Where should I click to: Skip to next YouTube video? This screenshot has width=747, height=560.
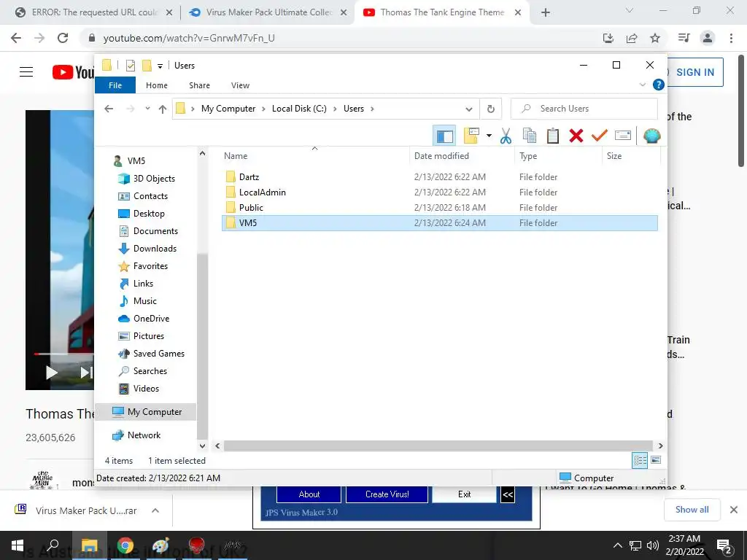coord(86,373)
